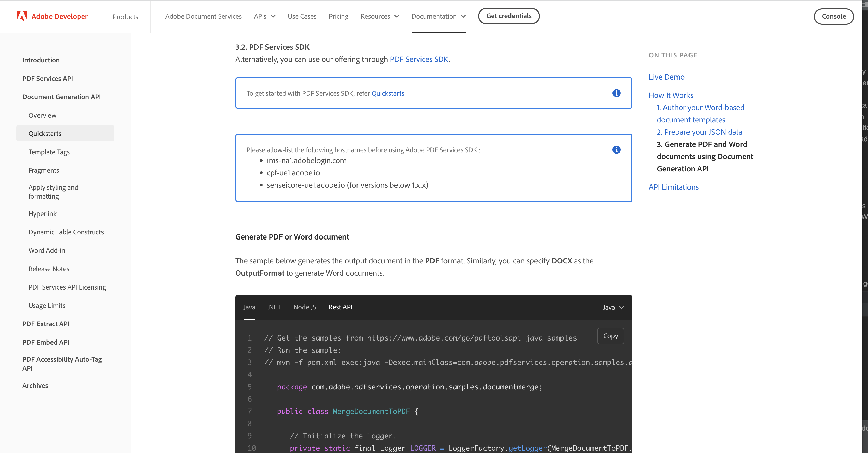Select the Rest API code tab
Screen dimensions: 868x453
[x=340, y=307]
